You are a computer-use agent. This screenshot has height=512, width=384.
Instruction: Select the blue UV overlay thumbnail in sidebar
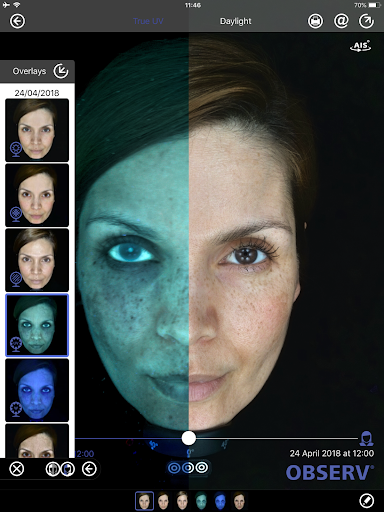tap(37, 390)
